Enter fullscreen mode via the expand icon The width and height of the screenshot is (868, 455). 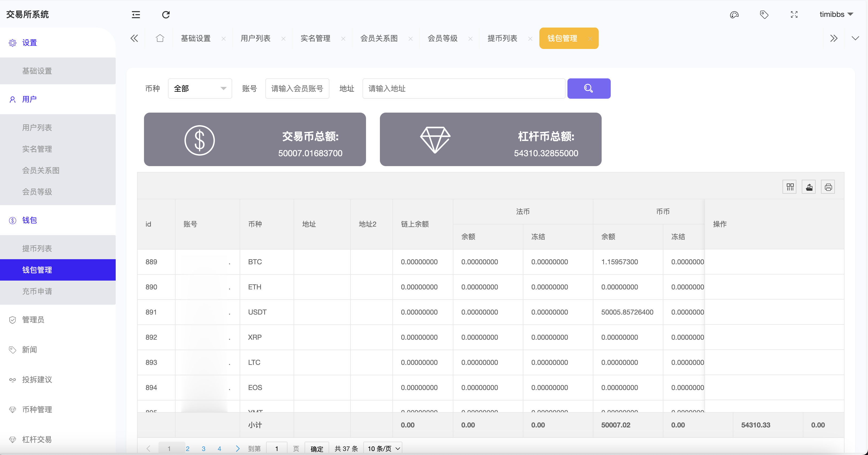click(794, 15)
